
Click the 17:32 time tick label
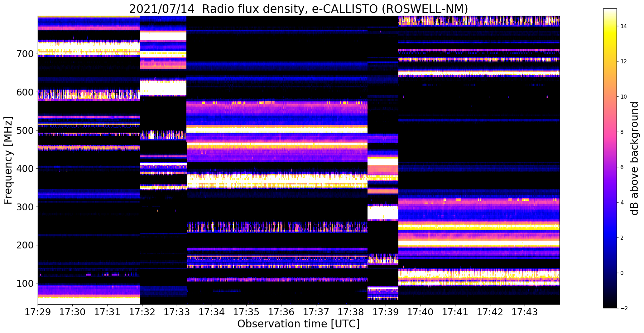pos(142,312)
